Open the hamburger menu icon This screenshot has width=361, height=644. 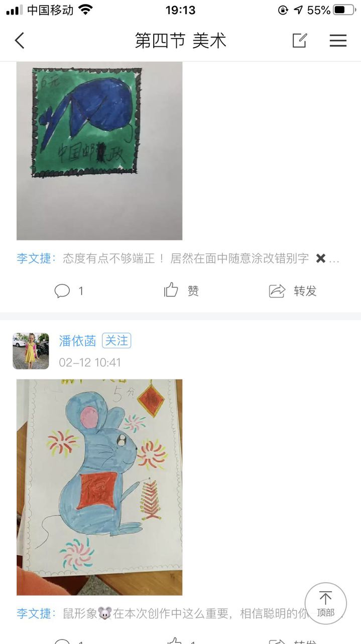coord(338,40)
